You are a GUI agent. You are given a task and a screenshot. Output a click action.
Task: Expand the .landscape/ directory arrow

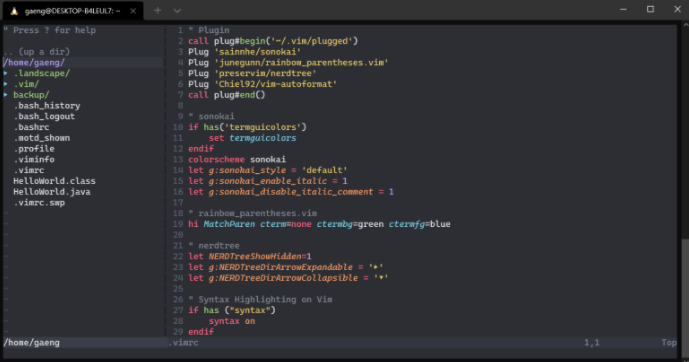coord(6,73)
